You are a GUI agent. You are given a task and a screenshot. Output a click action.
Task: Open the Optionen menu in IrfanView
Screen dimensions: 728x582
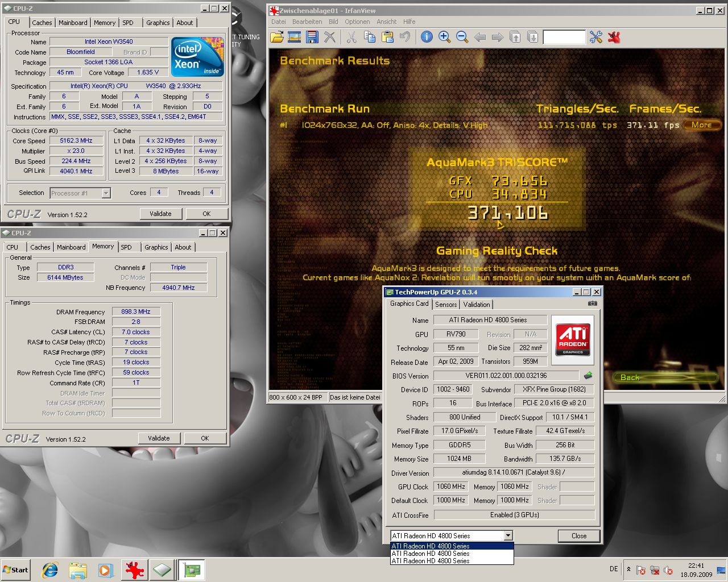point(357,22)
